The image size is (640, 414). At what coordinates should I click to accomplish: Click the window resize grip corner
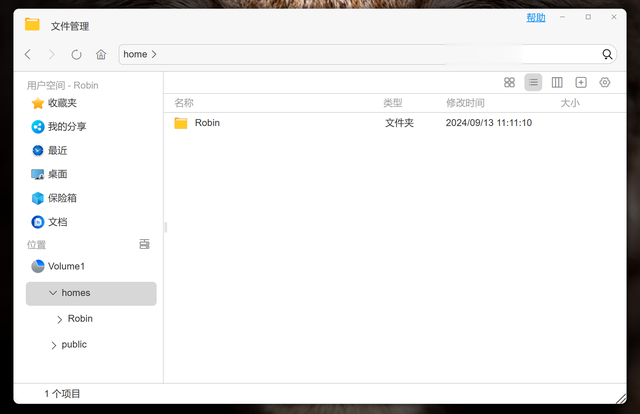(x=621, y=398)
